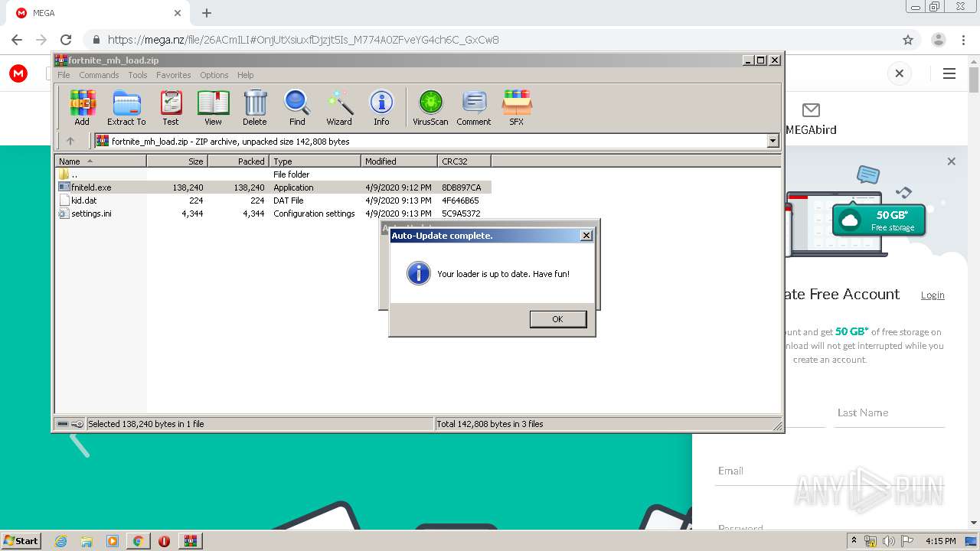Click the Add toolbar icon in WinRAR
Image resolution: width=980 pixels, height=551 pixels.
[82, 107]
